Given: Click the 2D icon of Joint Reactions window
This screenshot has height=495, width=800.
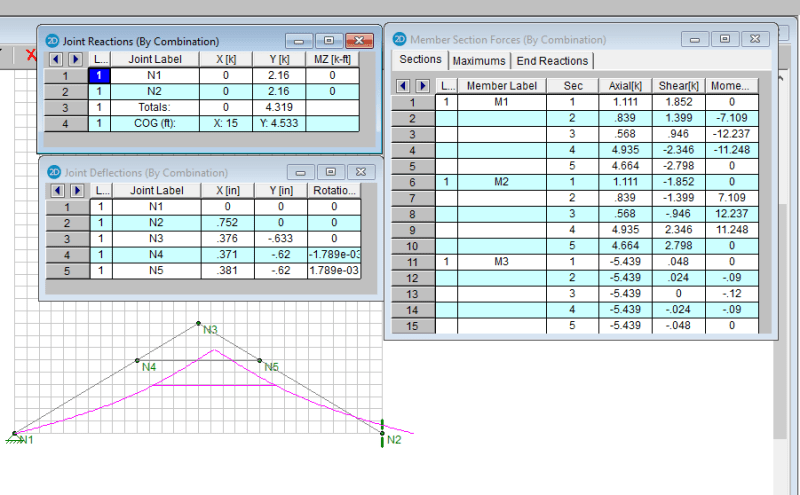Looking at the screenshot, I should coord(52,41).
